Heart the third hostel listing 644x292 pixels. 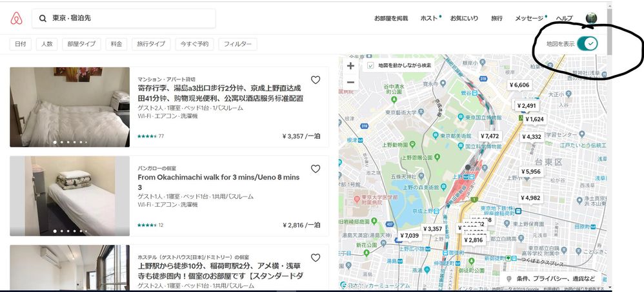coord(316,258)
